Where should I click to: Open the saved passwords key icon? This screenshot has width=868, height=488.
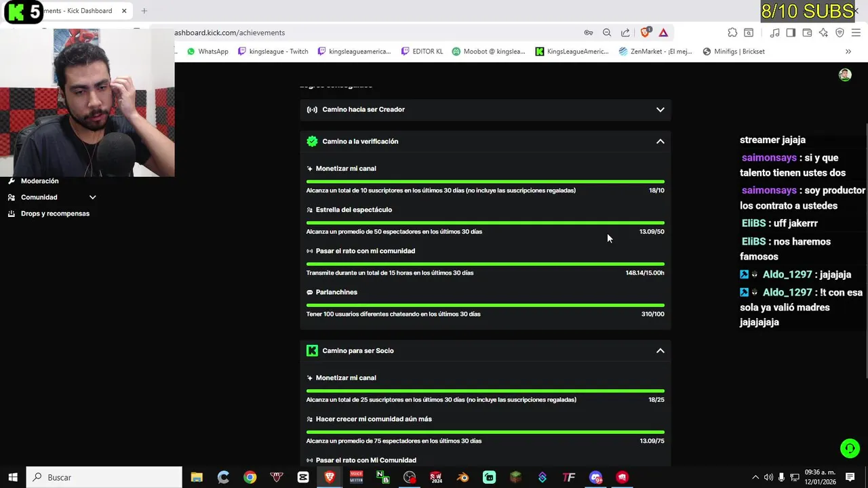(x=589, y=33)
